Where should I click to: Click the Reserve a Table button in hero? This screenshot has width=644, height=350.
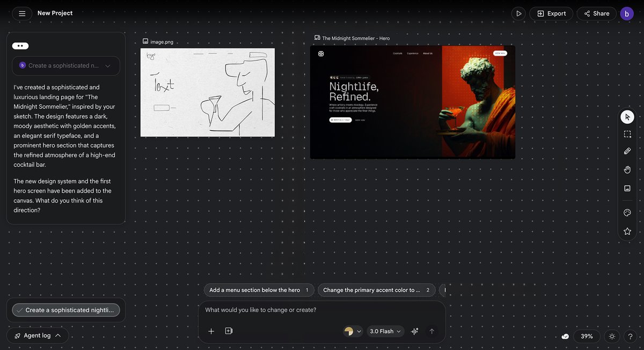pos(340,120)
